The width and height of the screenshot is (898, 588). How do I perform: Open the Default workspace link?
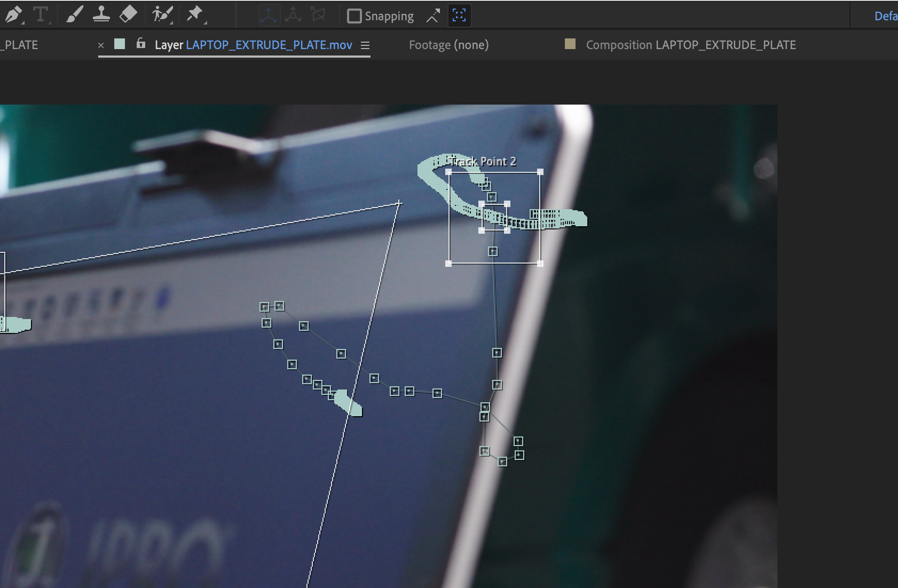(x=885, y=15)
